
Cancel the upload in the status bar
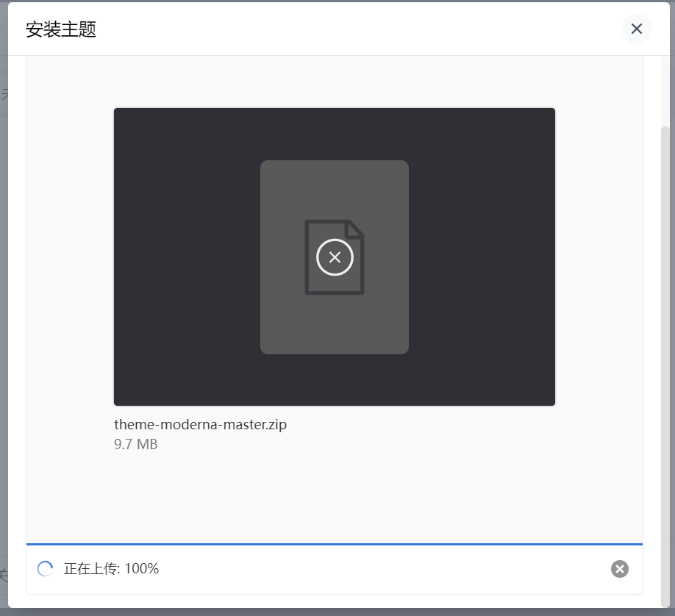coord(619,569)
